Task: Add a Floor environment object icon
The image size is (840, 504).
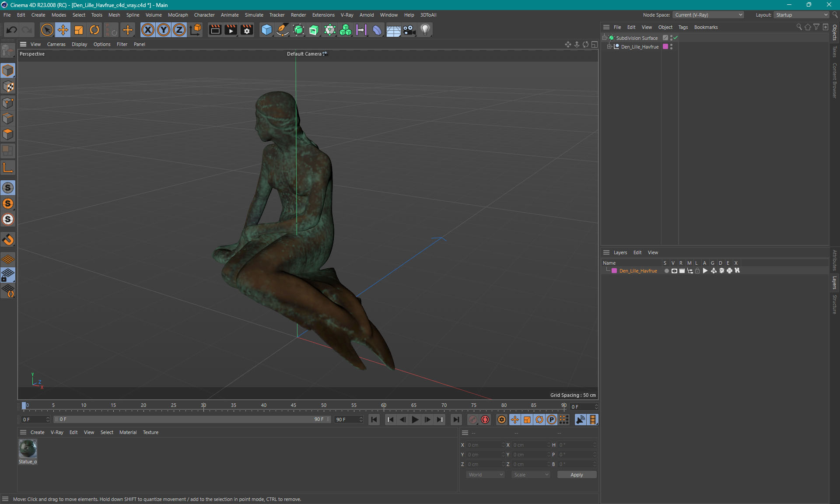Action: click(393, 30)
